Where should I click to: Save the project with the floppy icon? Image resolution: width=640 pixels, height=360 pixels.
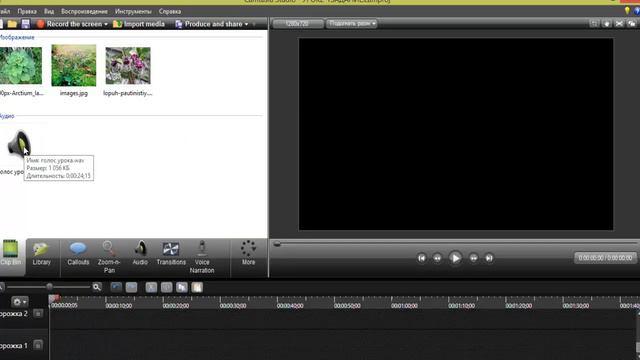tap(25, 24)
